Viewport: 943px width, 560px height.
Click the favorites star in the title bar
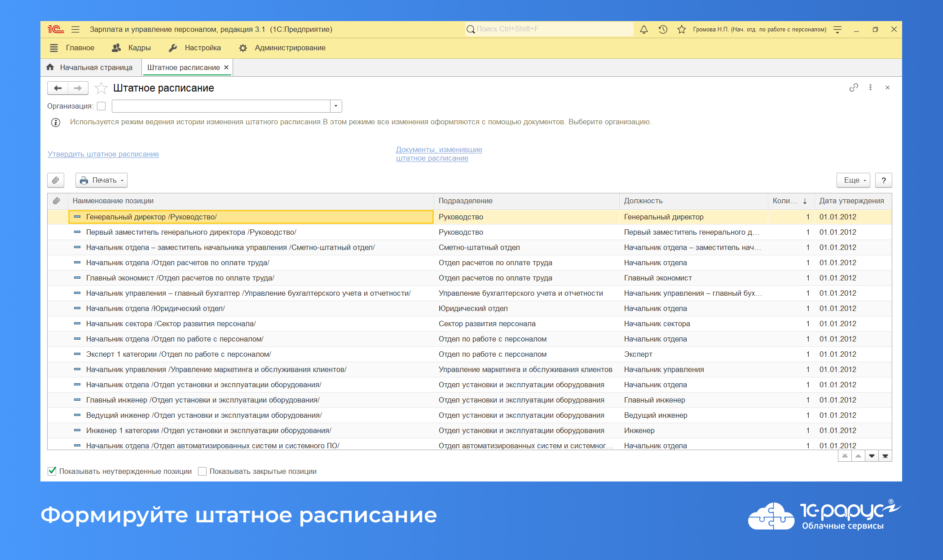click(x=681, y=29)
